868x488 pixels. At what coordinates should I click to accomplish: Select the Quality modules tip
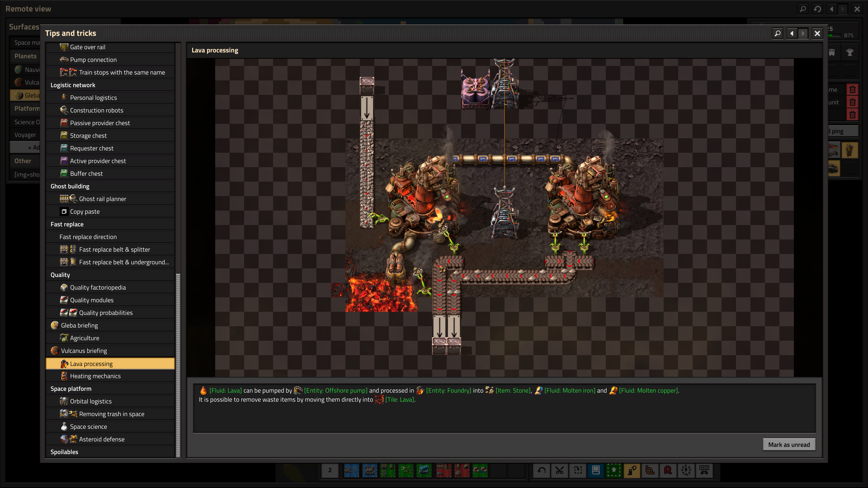(x=111, y=300)
